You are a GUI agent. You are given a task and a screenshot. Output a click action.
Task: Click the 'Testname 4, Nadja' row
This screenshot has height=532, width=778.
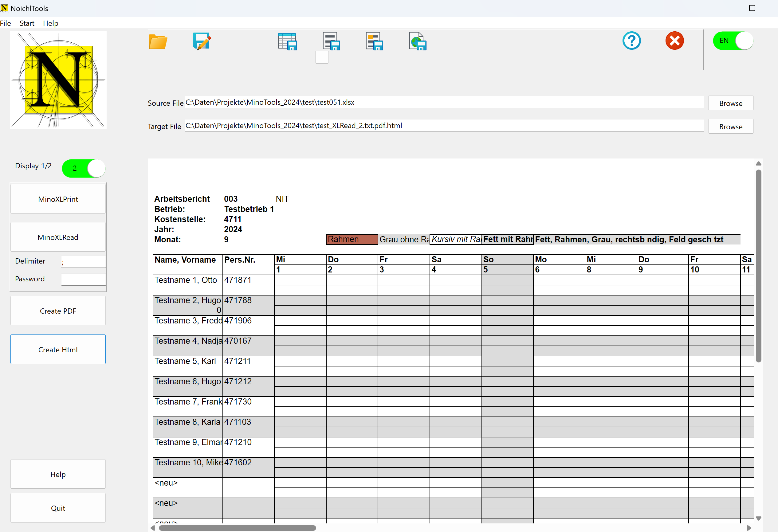click(188, 346)
